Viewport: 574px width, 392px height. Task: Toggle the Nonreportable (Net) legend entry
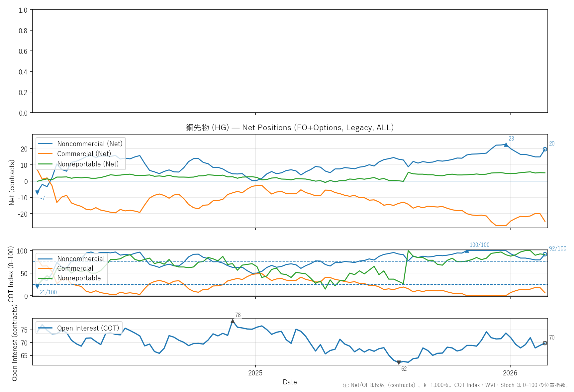pos(88,164)
